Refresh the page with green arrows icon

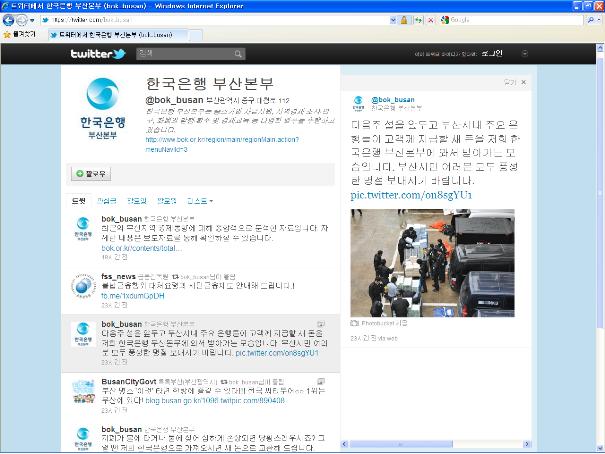[x=418, y=20]
